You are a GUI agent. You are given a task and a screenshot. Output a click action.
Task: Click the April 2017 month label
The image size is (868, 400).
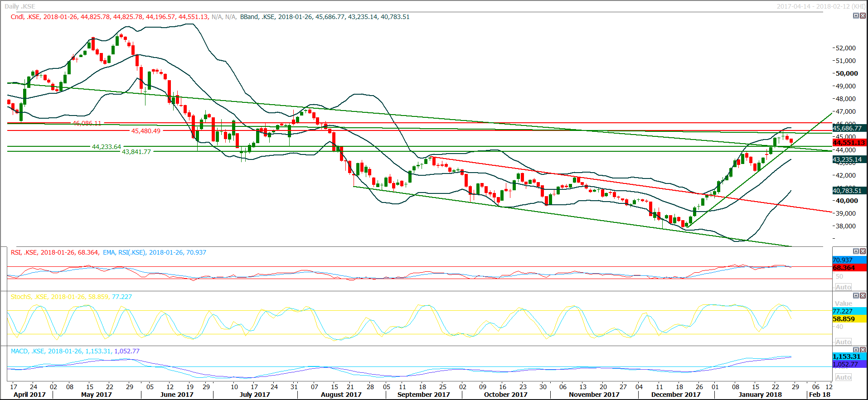tap(29, 395)
